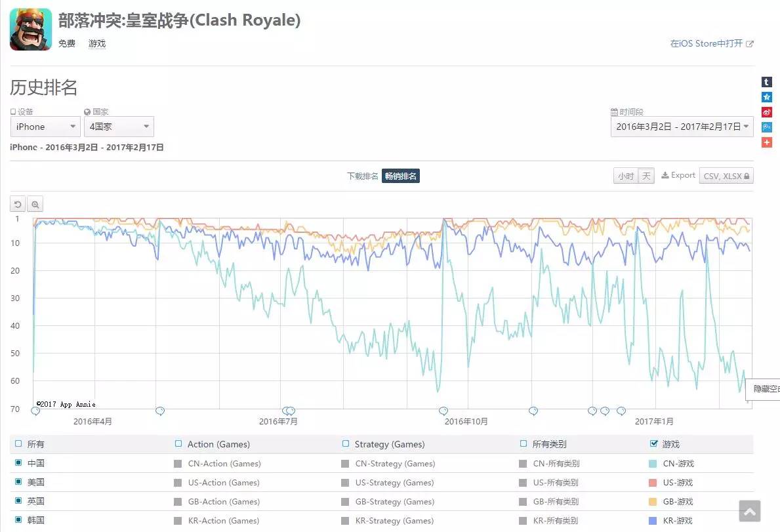The height and width of the screenshot is (532, 780).
Task: Enable the Strategy (Games) column checkbox
Action: (346, 443)
